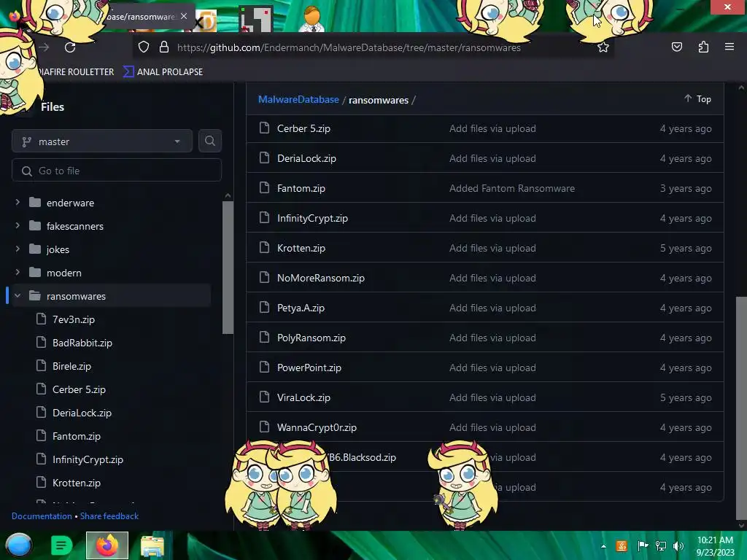This screenshot has width=747, height=560.
Task: Click the main page vertical scrollbar
Action: pyautogui.click(x=741, y=407)
